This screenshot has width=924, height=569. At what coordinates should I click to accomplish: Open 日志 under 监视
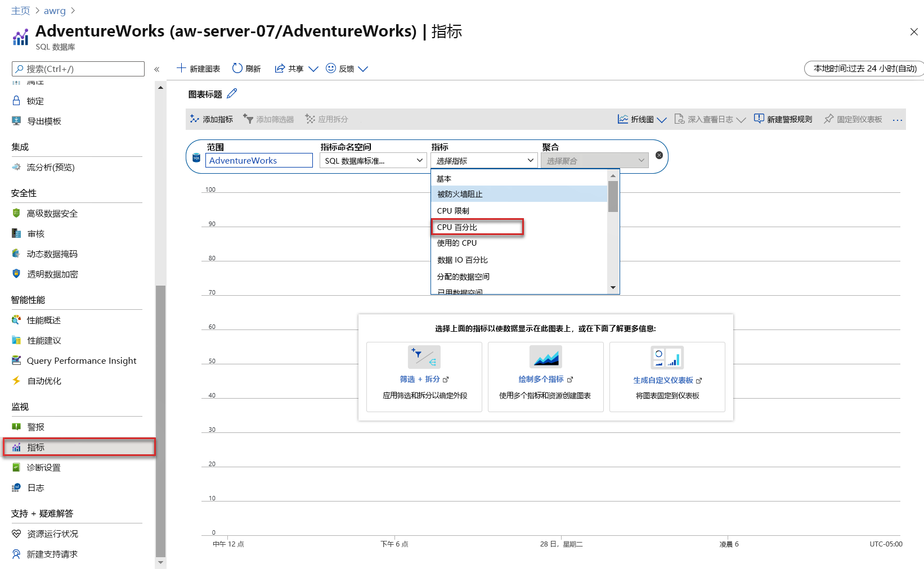tap(35, 487)
